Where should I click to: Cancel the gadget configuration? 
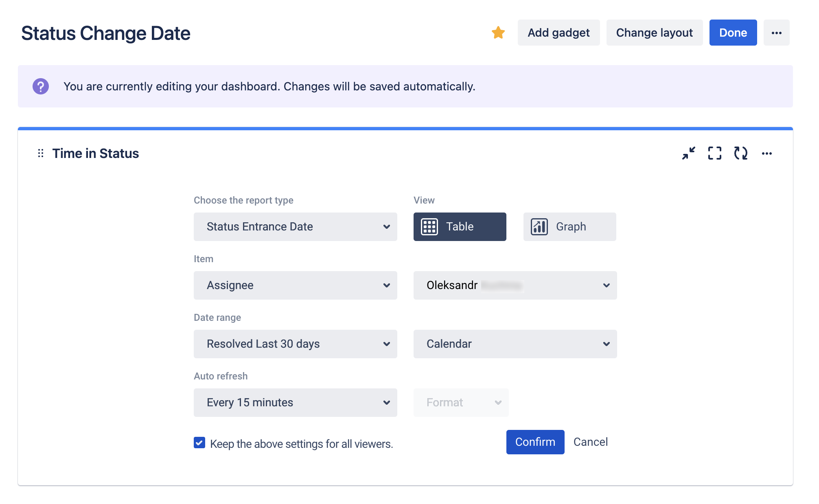[x=591, y=442]
